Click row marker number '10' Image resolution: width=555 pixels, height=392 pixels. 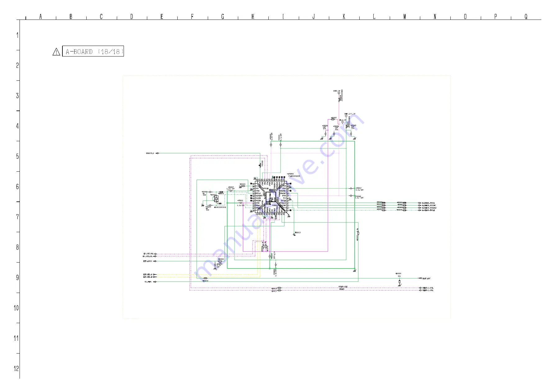click(16, 308)
